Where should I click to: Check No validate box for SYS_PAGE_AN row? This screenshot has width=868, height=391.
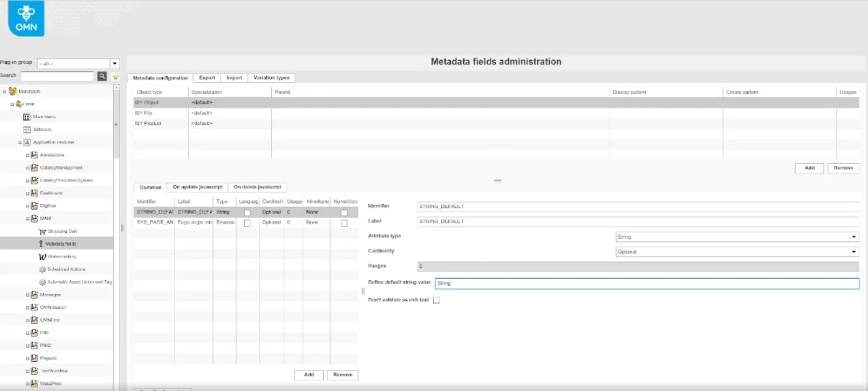point(344,223)
